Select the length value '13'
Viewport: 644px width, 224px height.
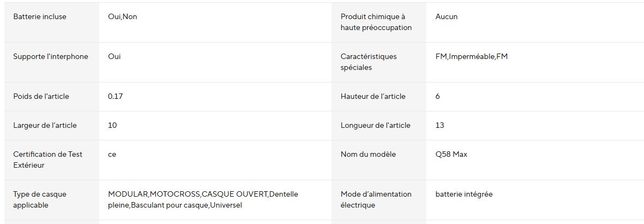click(440, 126)
